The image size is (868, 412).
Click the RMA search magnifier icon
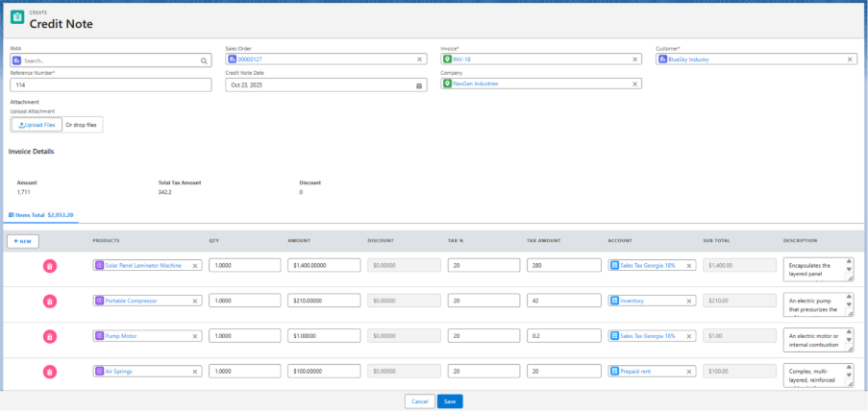click(204, 61)
